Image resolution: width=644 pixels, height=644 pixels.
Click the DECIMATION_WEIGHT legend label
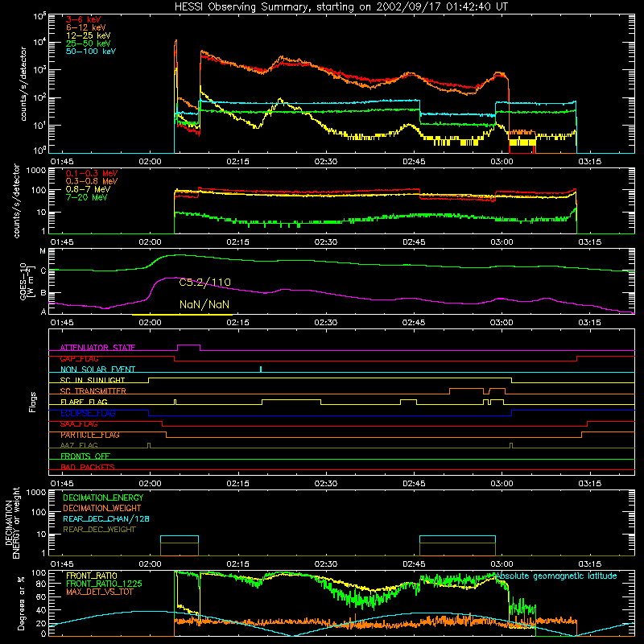pyautogui.click(x=102, y=508)
